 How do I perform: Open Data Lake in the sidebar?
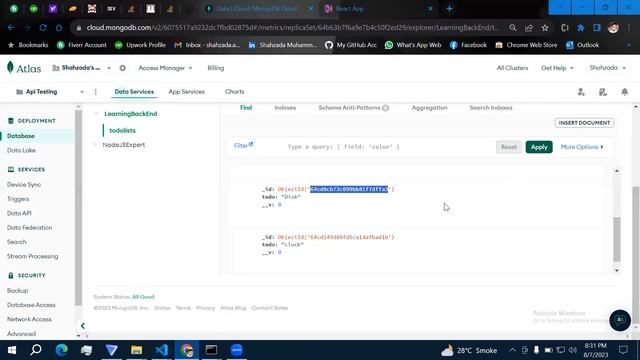coord(21,150)
